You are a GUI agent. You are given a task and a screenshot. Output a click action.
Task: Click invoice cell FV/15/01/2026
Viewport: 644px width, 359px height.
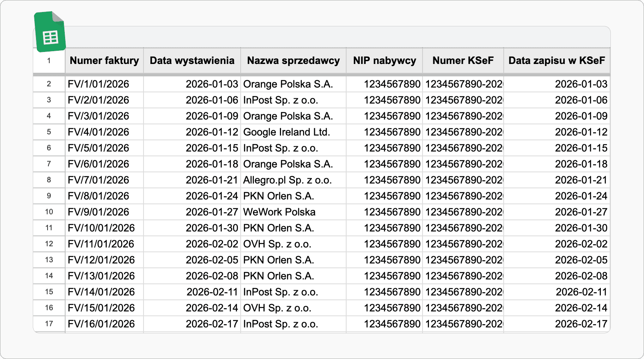(x=104, y=308)
